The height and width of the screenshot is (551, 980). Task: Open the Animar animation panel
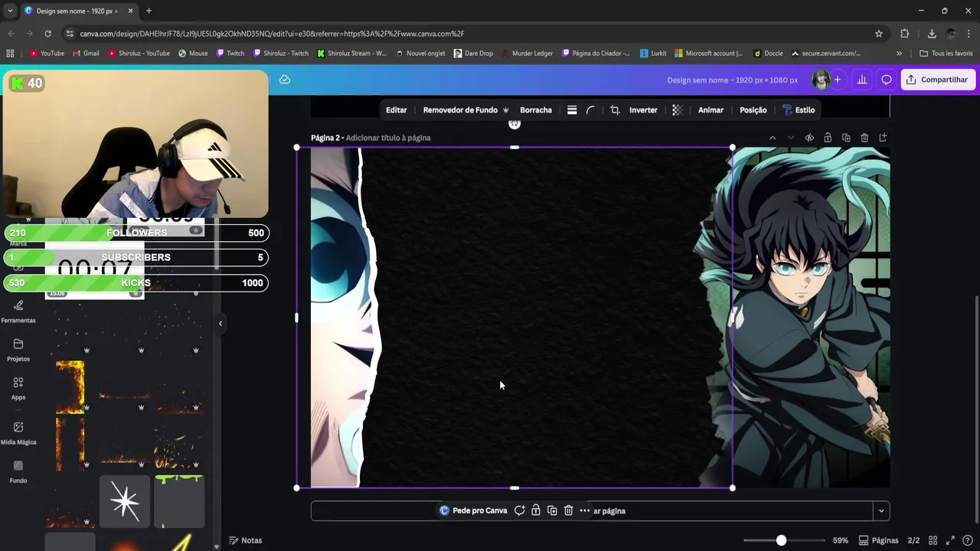click(710, 110)
